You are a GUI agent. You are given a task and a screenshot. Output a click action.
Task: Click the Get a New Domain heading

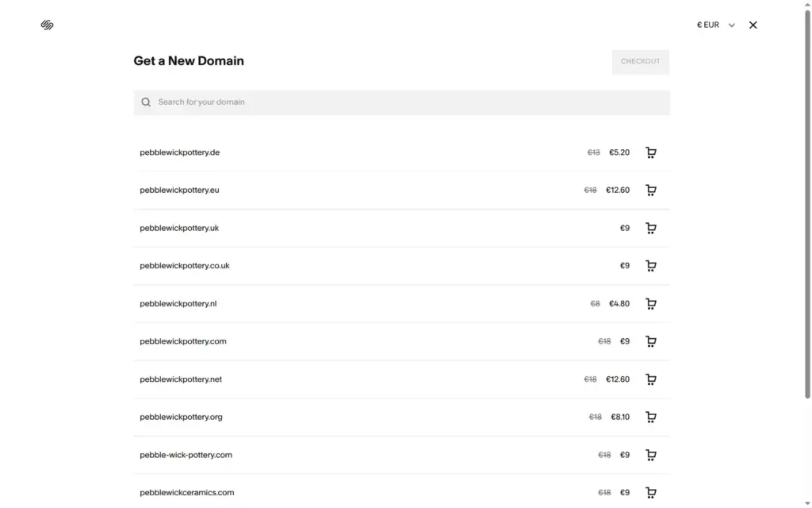pyautogui.click(x=189, y=61)
